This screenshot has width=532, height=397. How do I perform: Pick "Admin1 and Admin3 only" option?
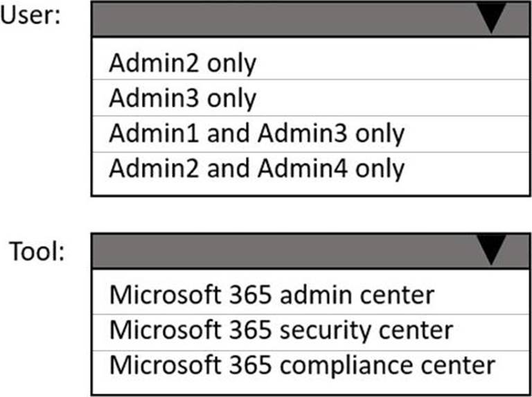256,133
